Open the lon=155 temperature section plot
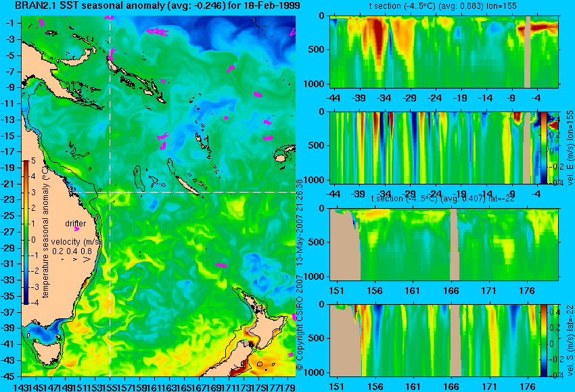This screenshot has height=392, width=575. tap(444, 51)
